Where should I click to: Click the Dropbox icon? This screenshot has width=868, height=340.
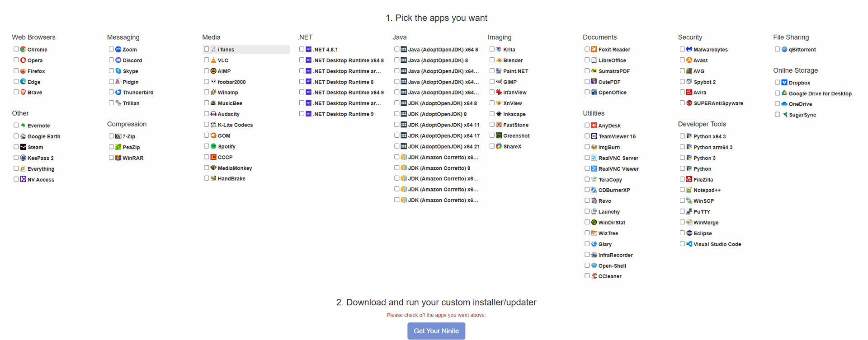click(784, 83)
